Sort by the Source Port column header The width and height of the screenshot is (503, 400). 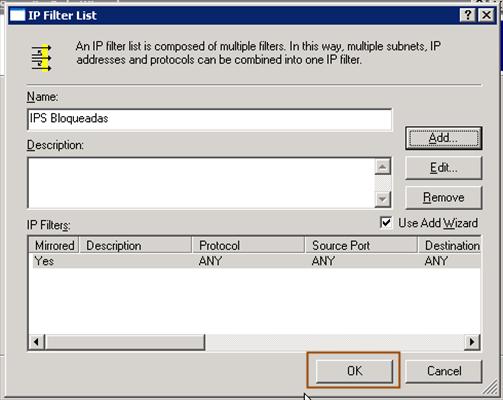coord(361,245)
